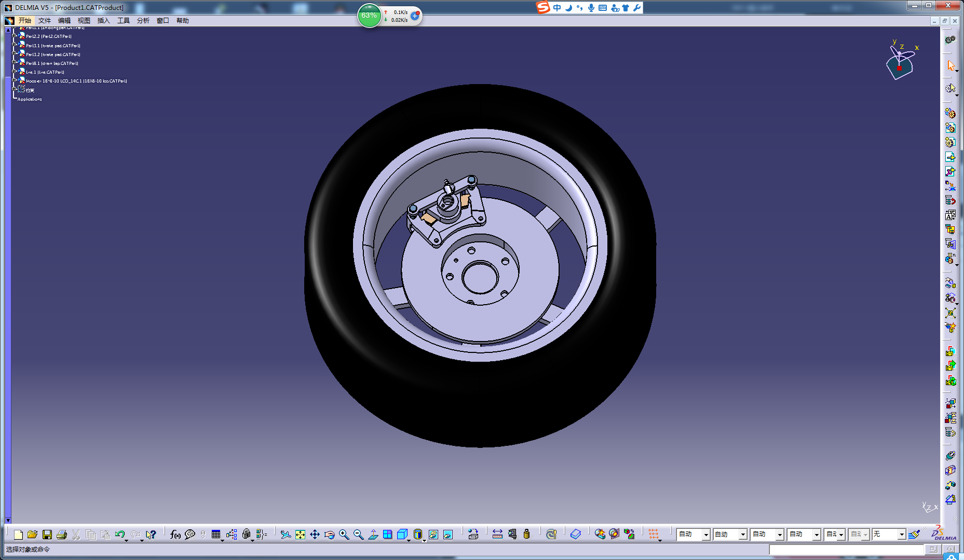Image resolution: width=964 pixels, height=560 pixels.
Task: Click the Grid snap icon in bottom toolbar
Action: [653, 534]
